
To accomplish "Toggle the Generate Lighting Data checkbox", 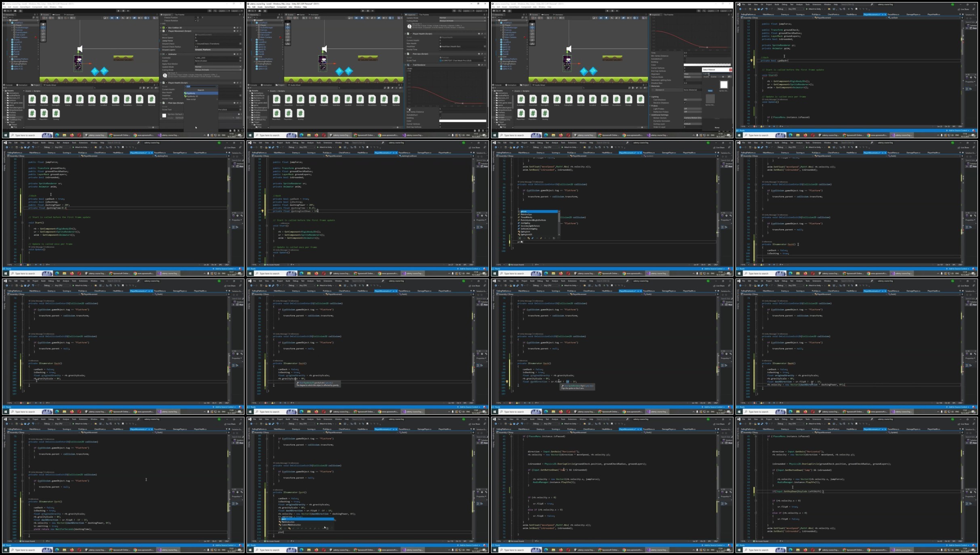I will point(685,80).
